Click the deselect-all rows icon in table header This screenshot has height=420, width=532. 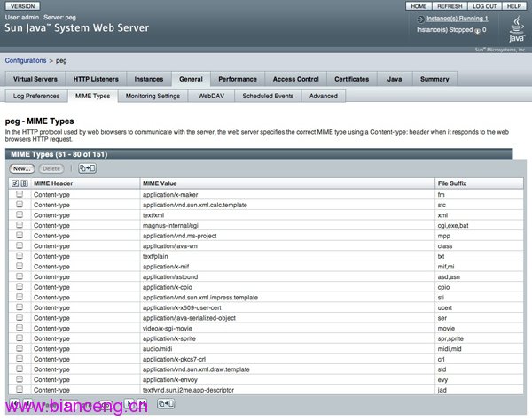point(25,183)
